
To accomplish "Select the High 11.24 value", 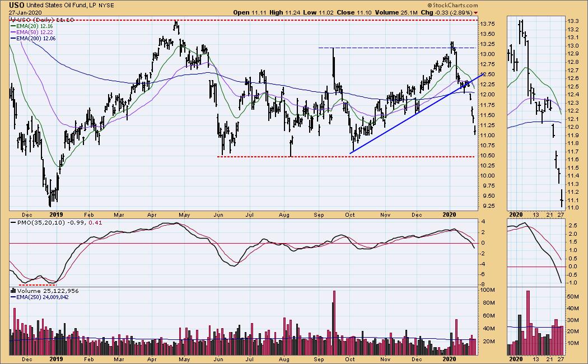I will [x=286, y=12].
